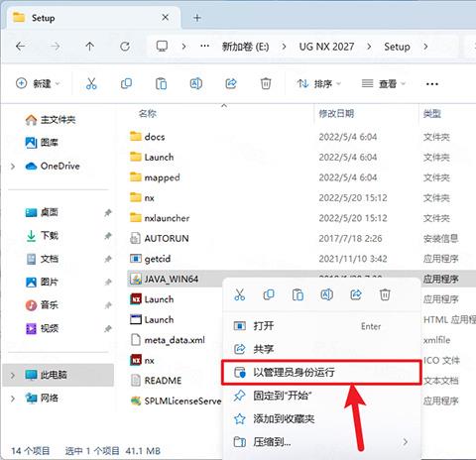Select the mapped folder

155,177
